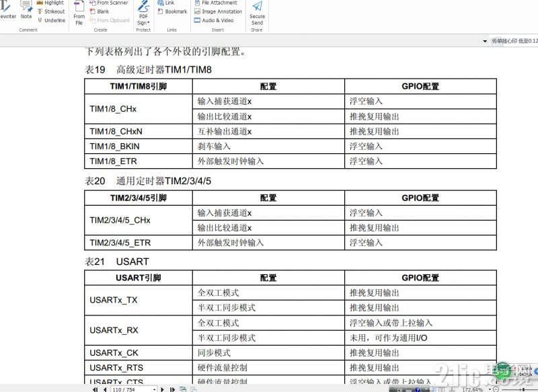Click the USART引脚 header cell
The width and height of the screenshot is (538, 392).
coord(139,278)
